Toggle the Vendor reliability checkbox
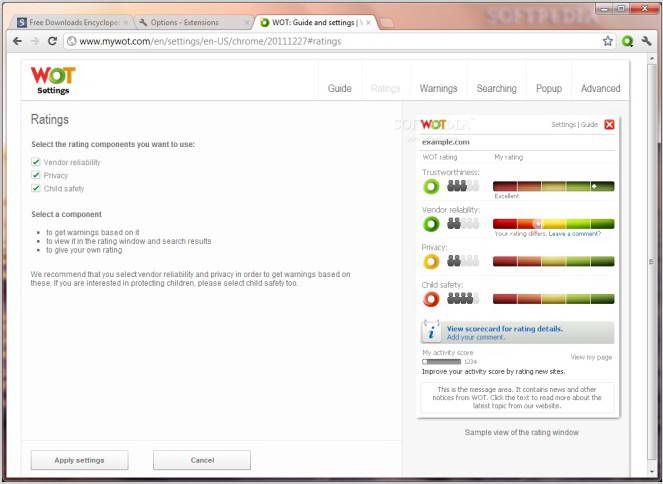The height and width of the screenshot is (484, 663). click(x=36, y=162)
